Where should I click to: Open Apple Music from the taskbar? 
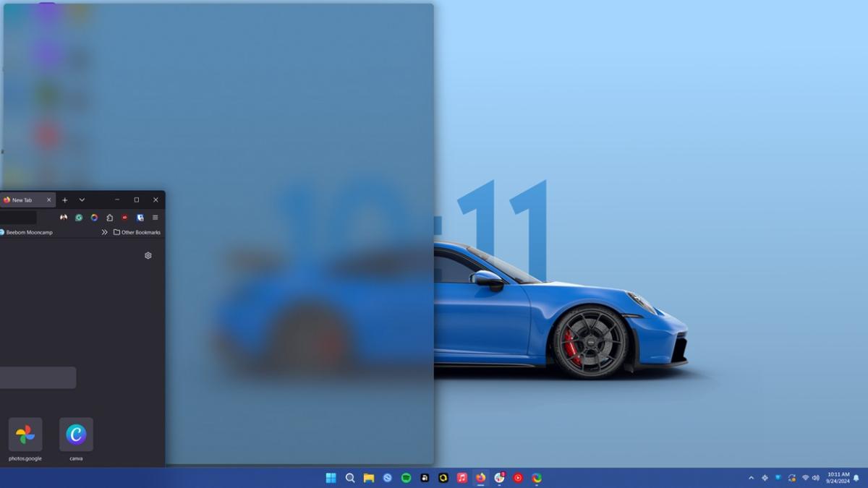click(462, 477)
